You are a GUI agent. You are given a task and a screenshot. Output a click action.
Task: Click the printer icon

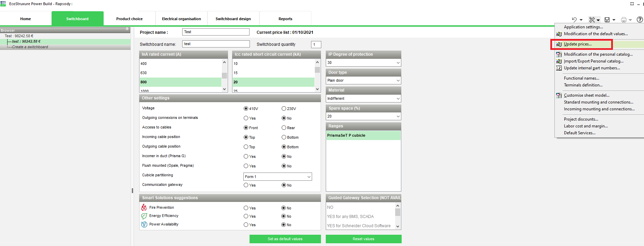pyautogui.click(x=624, y=20)
